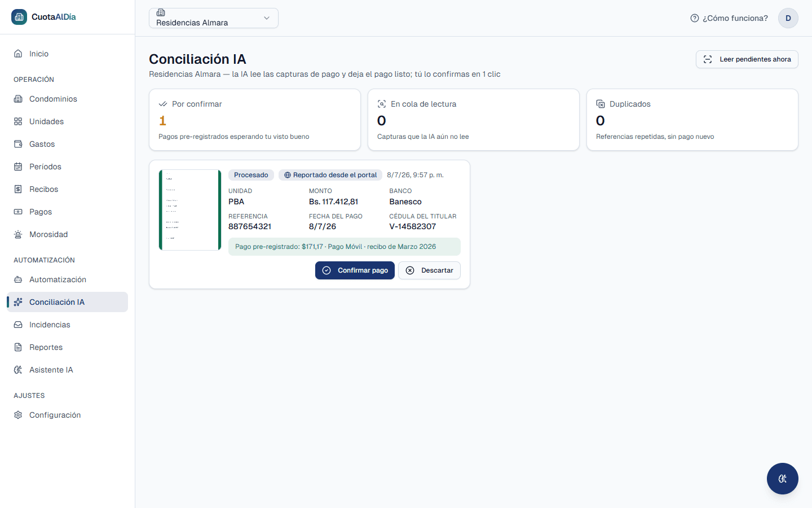This screenshot has width=812, height=508.
Task: Click the Descartar button
Action: tap(429, 270)
